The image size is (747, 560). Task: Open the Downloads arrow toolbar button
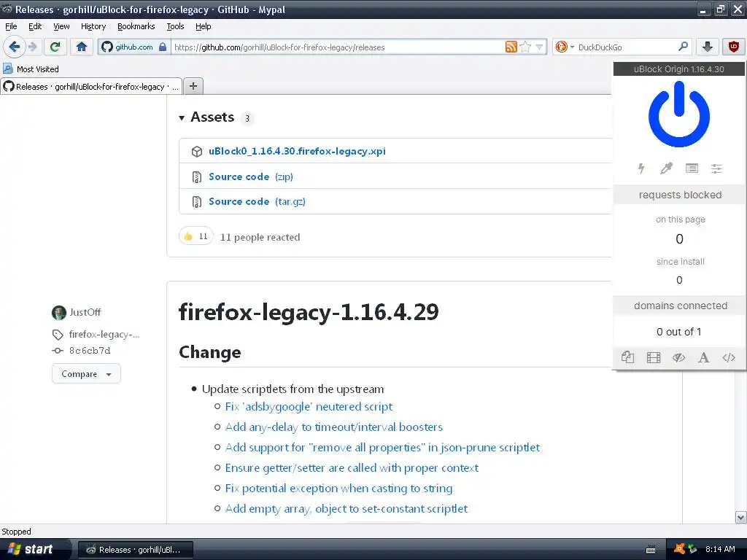pyautogui.click(x=708, y=47)
